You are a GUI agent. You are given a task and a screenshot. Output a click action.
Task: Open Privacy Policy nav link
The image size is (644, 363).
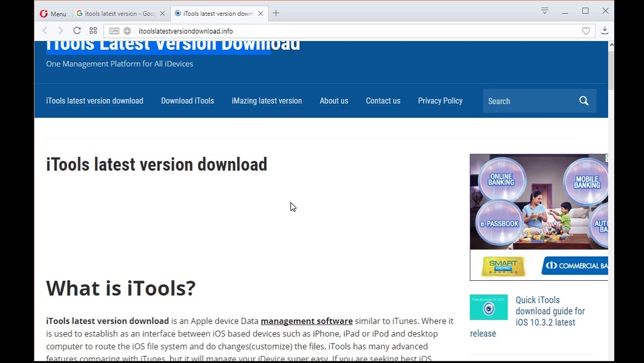click(x=440, y=101)
